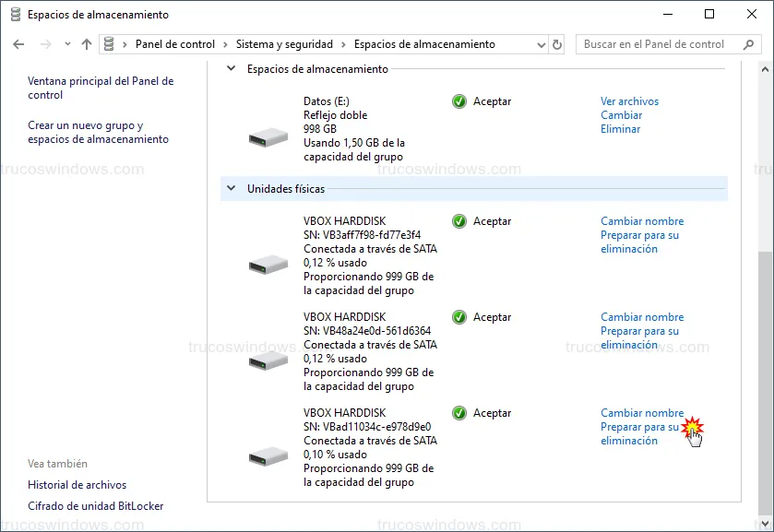
Task: Open the recent locations dropdown arrow
Action: [67, 44]
